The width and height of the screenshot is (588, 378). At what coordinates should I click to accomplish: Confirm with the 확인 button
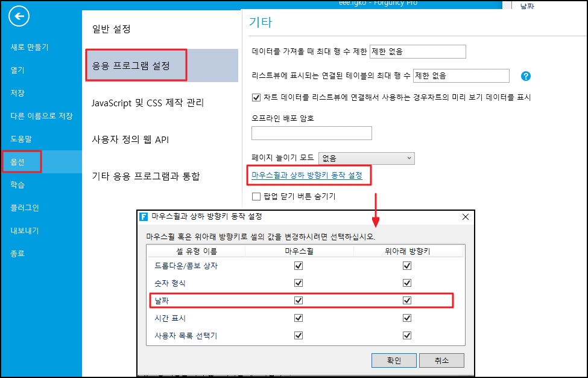pyautogui.click(x=394, y=360)
